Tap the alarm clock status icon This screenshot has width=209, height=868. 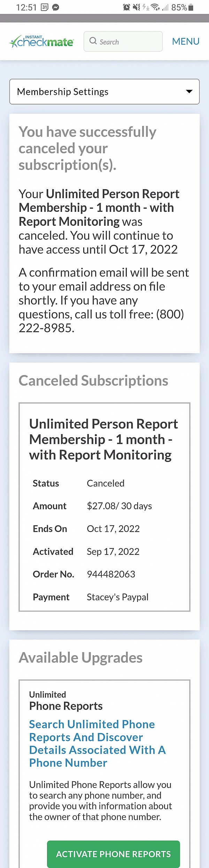point(126,7)
